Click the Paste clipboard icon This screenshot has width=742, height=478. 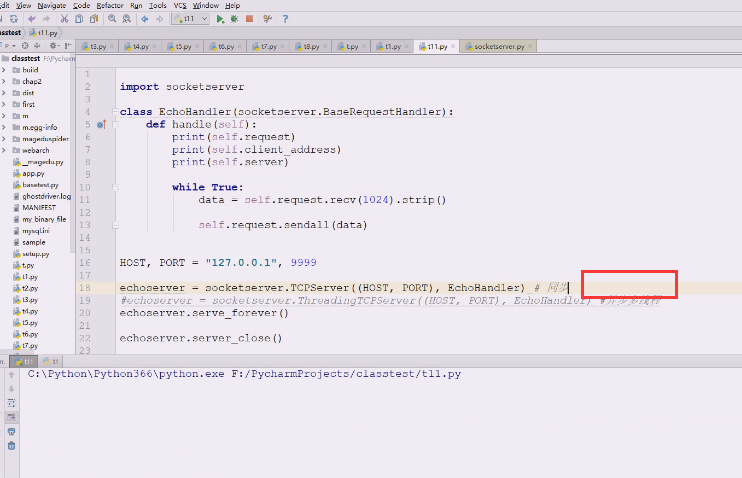[x=94, y=19]
